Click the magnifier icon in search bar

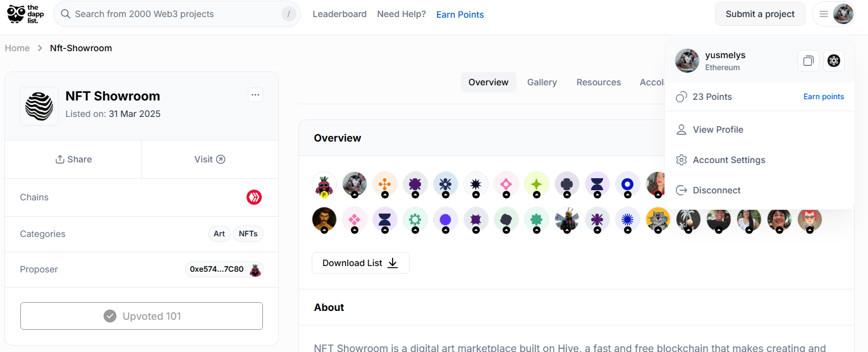click(65, 14)
